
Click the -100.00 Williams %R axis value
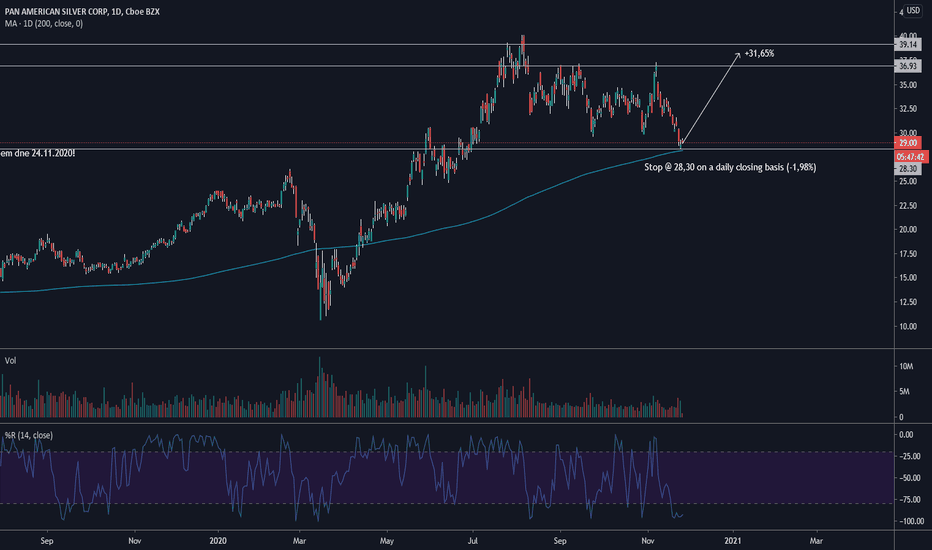point(910,521)
